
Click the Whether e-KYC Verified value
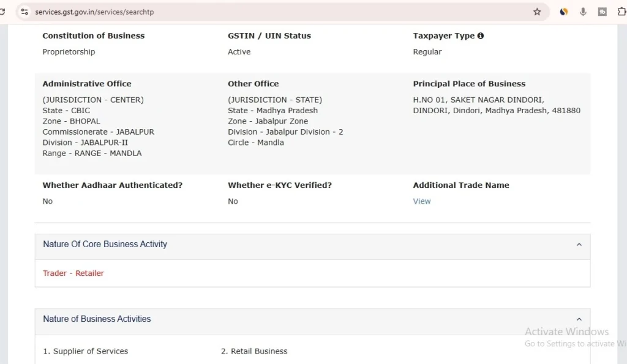point(232,201)
